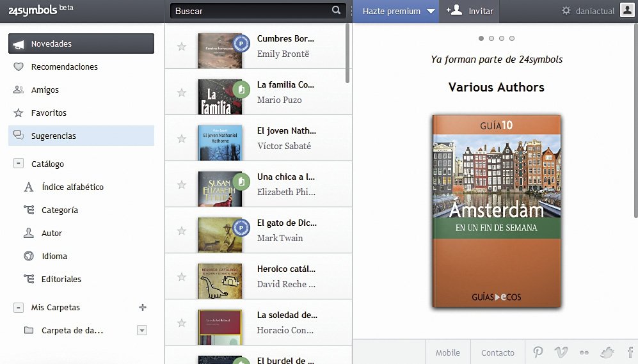Open the Amsterdam guide cover

point(497,211)
